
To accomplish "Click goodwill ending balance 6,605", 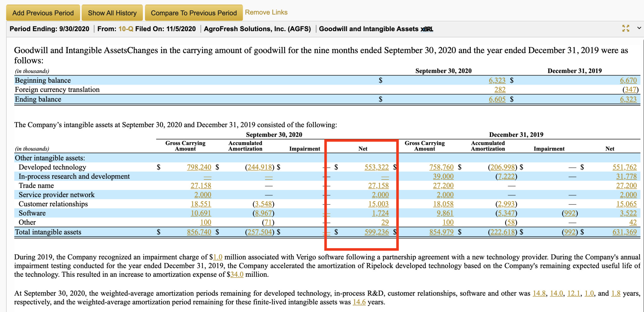I will pyautogui.click(x=497, y=99).
